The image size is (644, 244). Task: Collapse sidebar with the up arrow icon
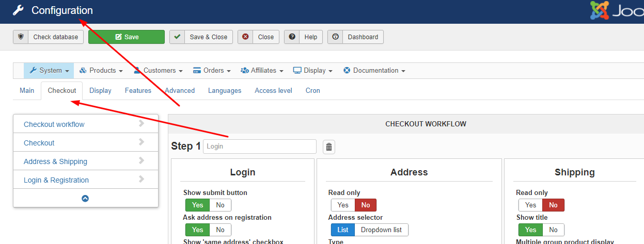85,198
